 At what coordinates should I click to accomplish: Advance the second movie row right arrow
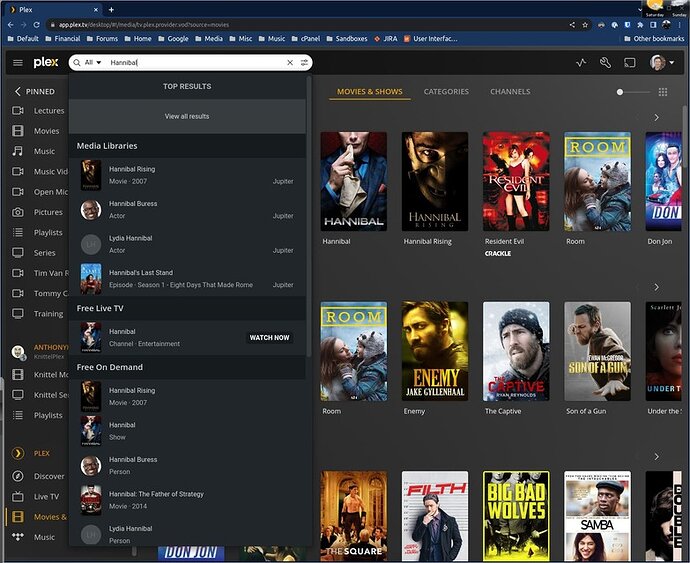tap(656, 287)
